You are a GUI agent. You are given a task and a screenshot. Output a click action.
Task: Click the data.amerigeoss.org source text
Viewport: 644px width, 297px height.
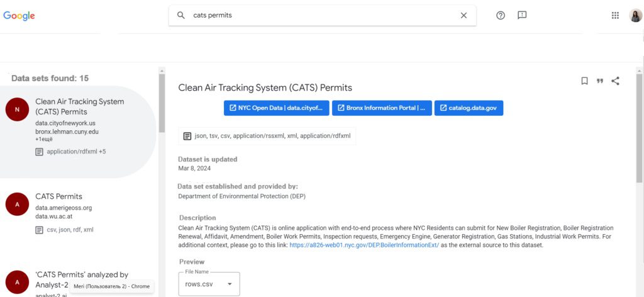pos(64,208)
